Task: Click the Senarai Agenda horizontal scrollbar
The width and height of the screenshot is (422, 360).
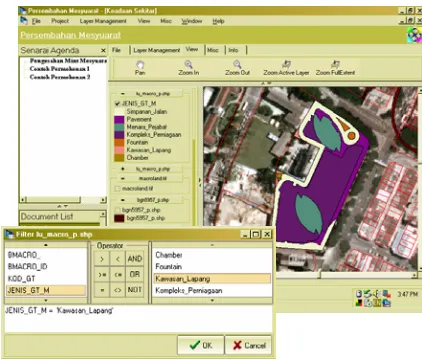Action: (63, 200)
